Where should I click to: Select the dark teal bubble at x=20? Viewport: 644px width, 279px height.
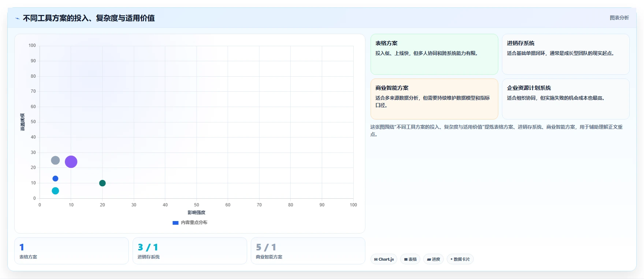click(x=103, y=183)
